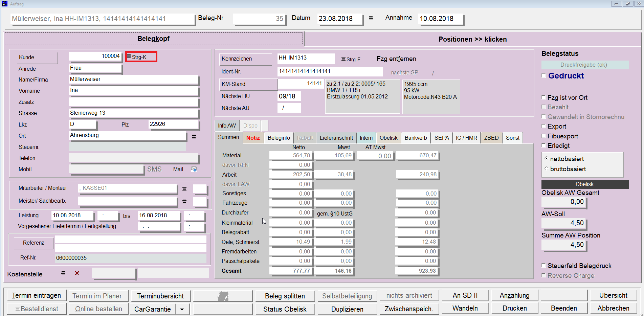The image size is (644, 316).
Task: Enable Fzg ist vor Ort checkbox
Action: (544, 97)
